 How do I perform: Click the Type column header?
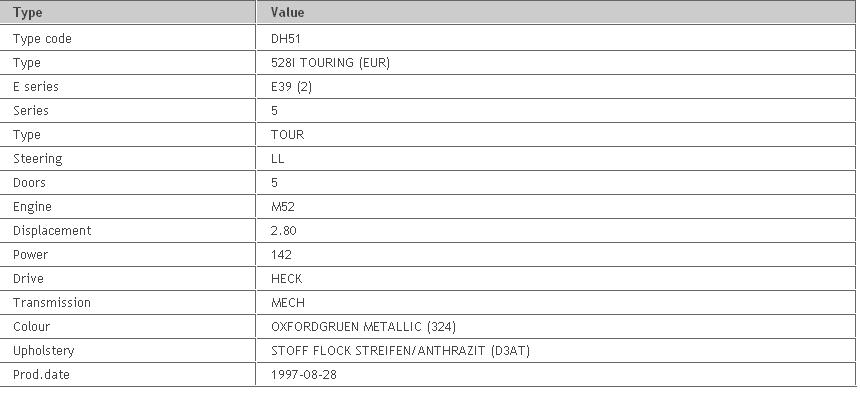(x=27, y=13)
